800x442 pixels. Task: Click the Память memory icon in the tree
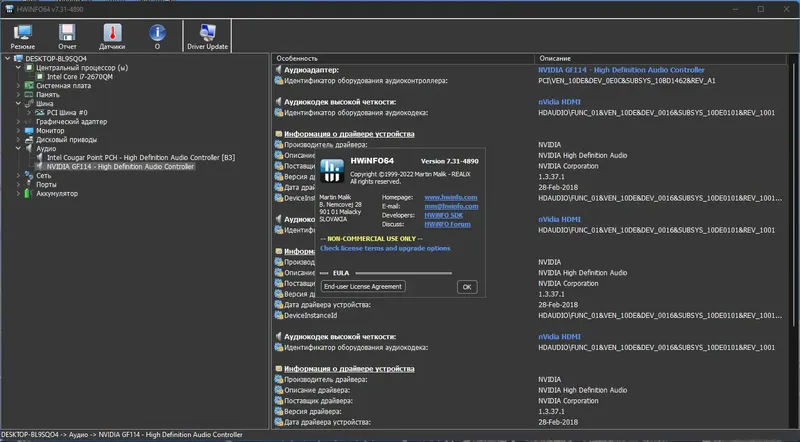29,94
